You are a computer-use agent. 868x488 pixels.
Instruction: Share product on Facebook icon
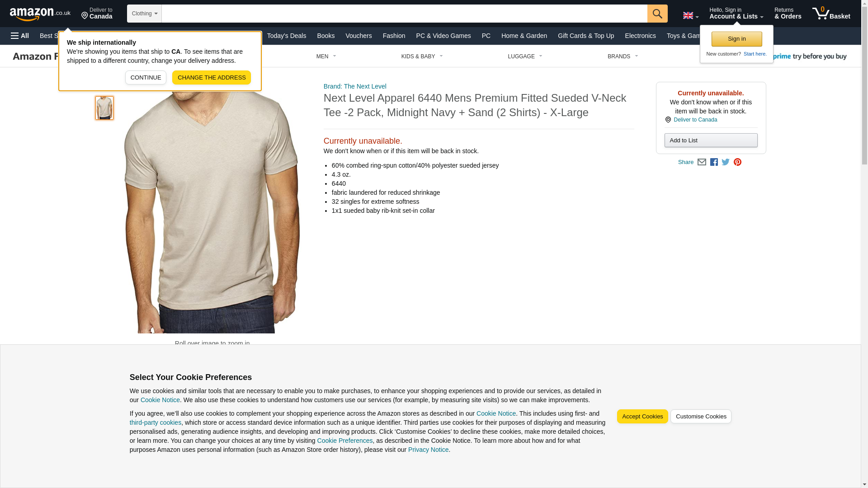coord(714,162)
